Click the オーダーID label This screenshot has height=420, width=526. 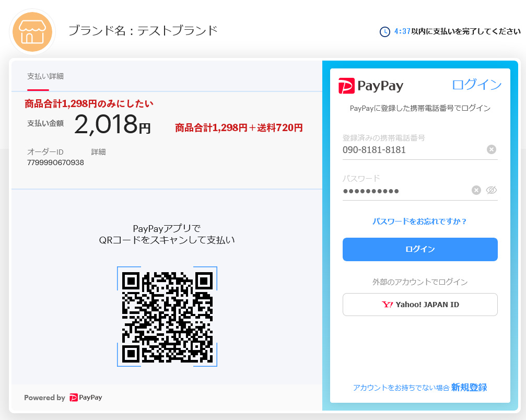[x=45, y=152]
